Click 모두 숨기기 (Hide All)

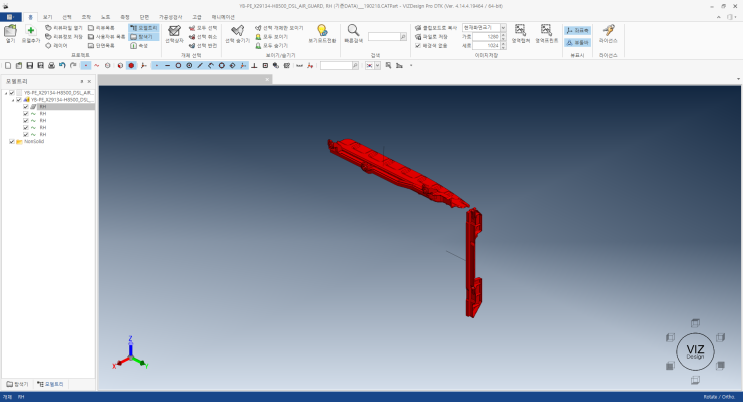[x=272, y=46]
